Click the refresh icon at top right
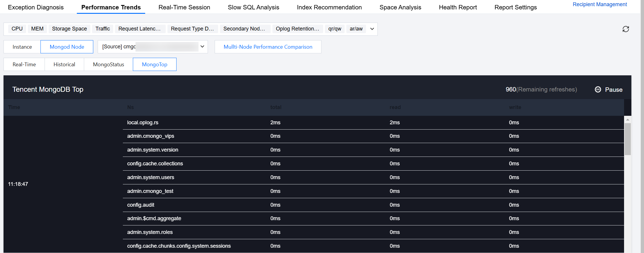Viewport: 644px width, 253px height. click(626, 29)
